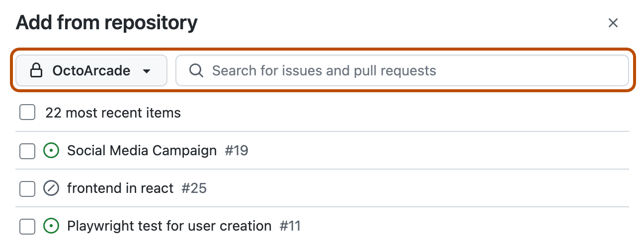Focus the issues and pull requests search field
The image size is (644, 243).
point(402,70)
